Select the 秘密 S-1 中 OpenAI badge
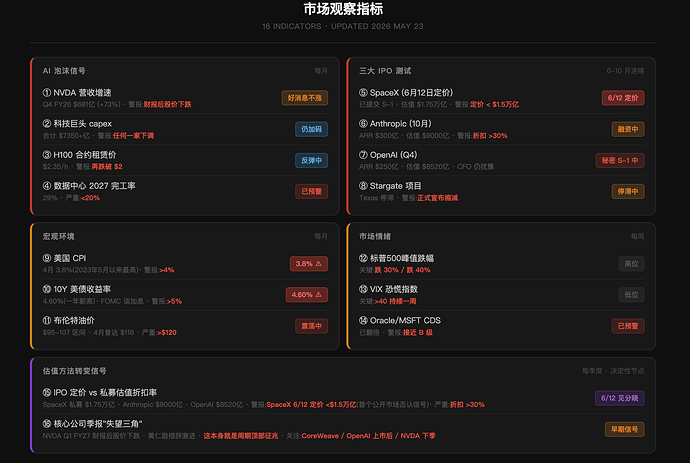The height and width of the screenshot is (463, 690). click(620, 160)
